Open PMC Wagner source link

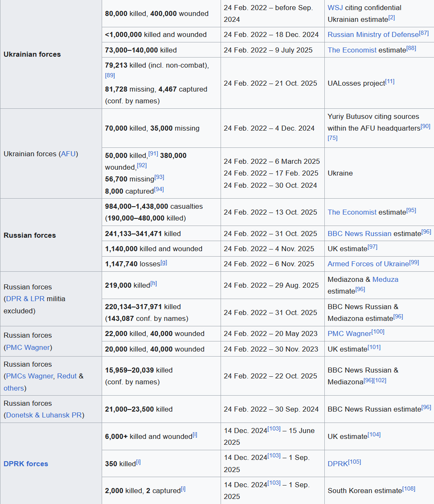(350, 333)
